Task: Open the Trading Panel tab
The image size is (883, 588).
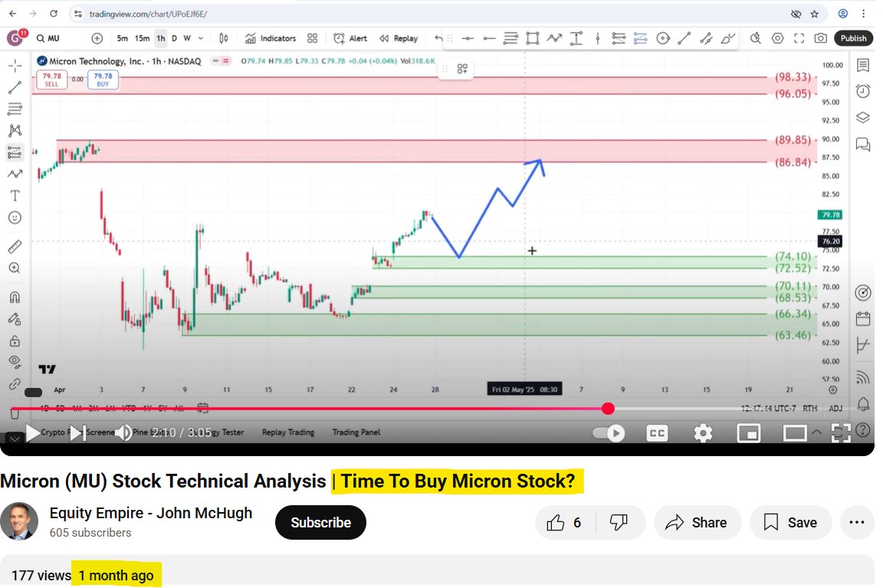Action: 356,432
